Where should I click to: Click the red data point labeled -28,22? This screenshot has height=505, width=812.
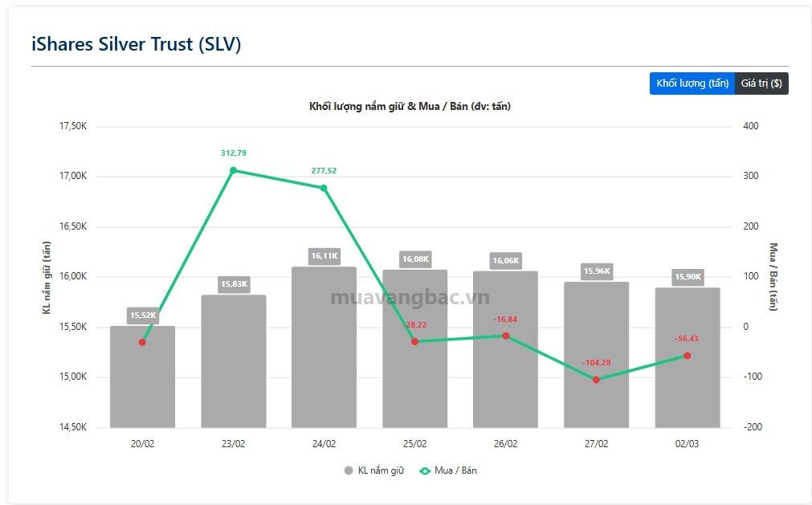(x=415, y=341)
